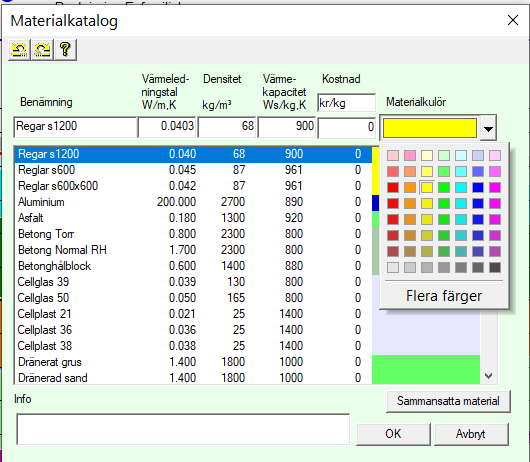Click the undo arrow toolbar icon

19,50
